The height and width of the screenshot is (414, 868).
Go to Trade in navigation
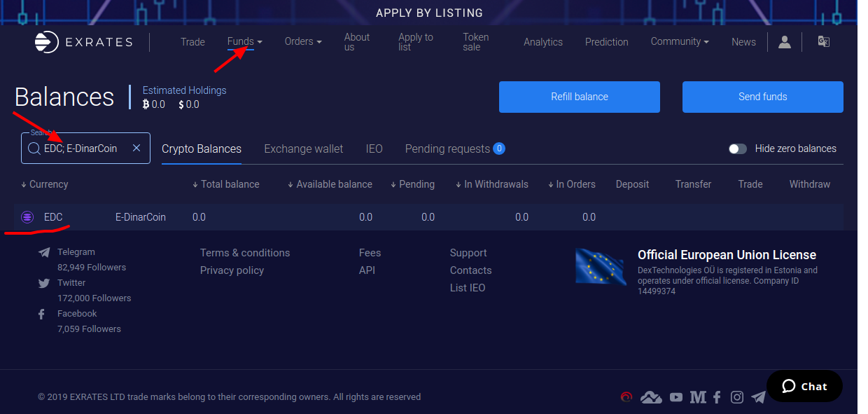click(x=192, y=42)
